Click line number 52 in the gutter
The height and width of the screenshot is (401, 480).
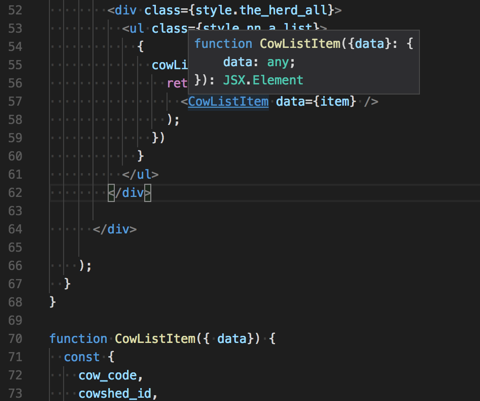(15, 10)
